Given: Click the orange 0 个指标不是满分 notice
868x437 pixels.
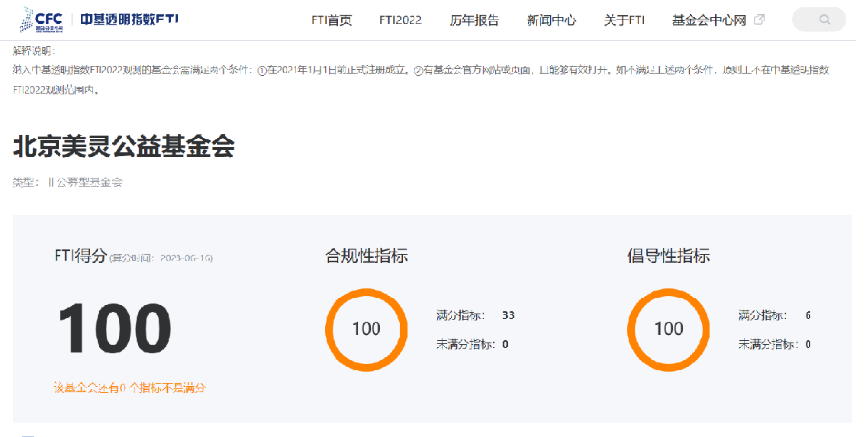Looking at the screenshot, I should click(130, 388).
